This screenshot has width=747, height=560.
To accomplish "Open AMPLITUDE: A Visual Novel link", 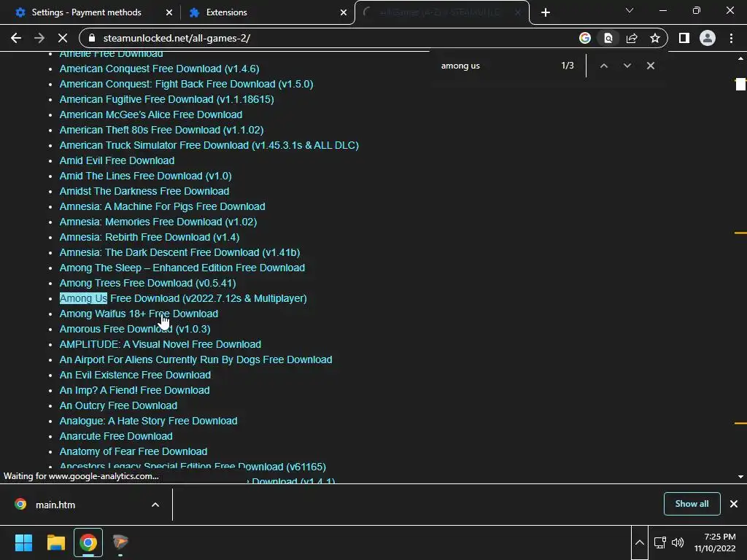I will 160,344.
